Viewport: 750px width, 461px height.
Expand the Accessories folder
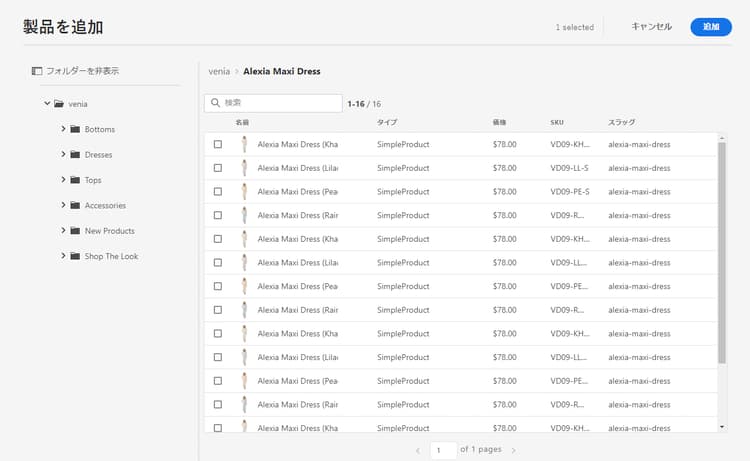(x=63, y=205)
